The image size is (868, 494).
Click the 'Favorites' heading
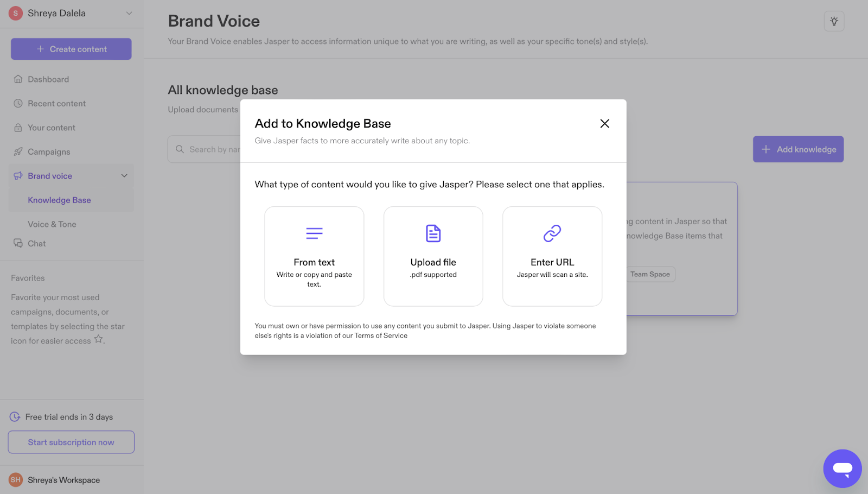tap(28, 278)
